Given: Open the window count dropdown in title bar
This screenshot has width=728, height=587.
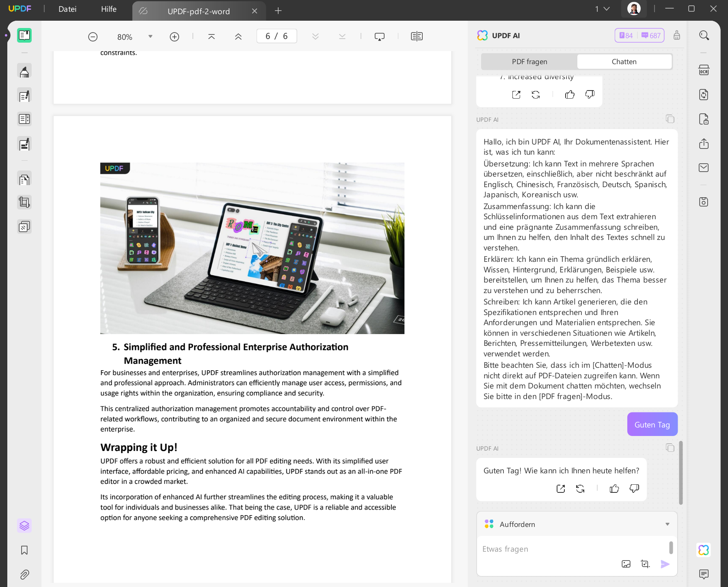Looking at the screenshot, I should click(603, 9).
